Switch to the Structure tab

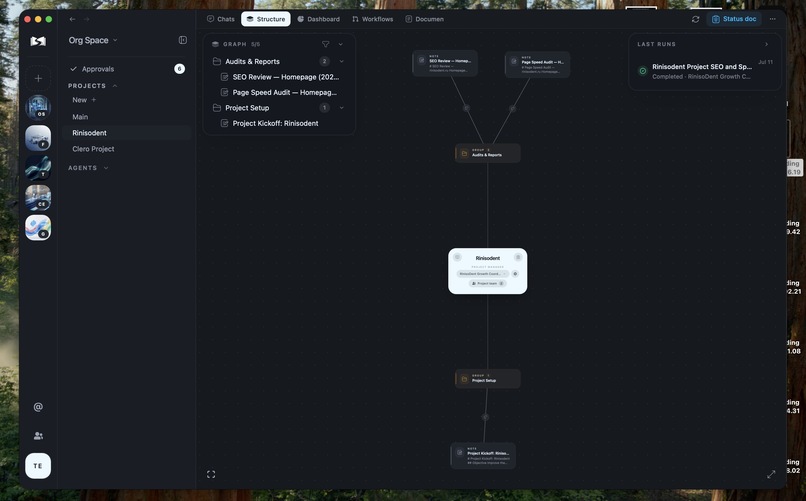(266, 19)
